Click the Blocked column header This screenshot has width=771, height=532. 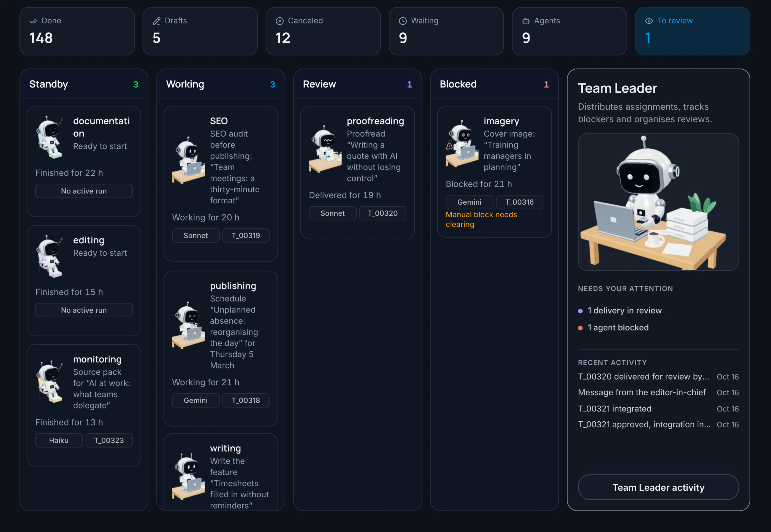point(495,84)
